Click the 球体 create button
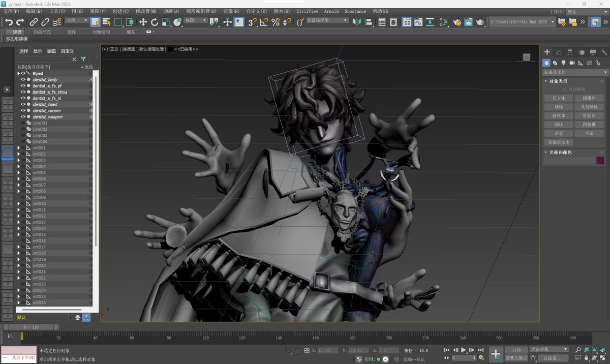 (559, 107)
